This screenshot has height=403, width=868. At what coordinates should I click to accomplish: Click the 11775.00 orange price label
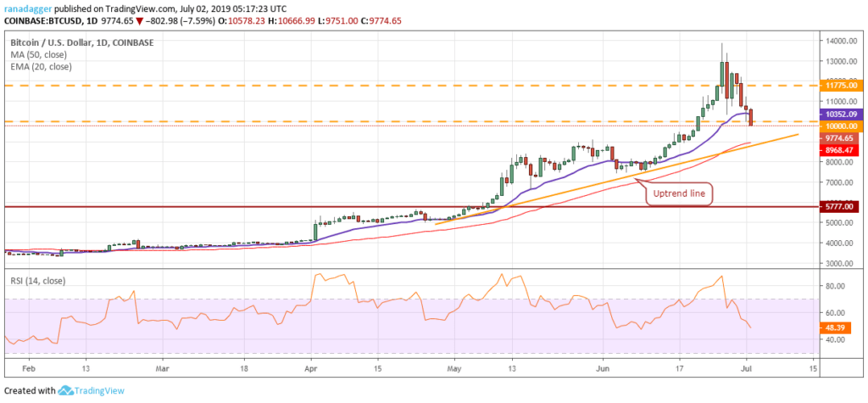coord(841,86)
